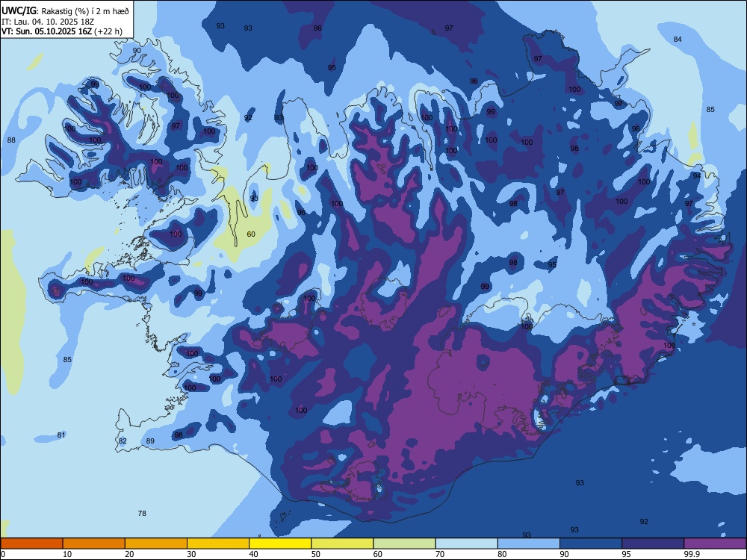This screenshot has height=560, width=747.
Task: Select the 'IT: Lau. 04. 10. 2025 18Z' line
Action: pyautogui.click(x=48, y=22)
